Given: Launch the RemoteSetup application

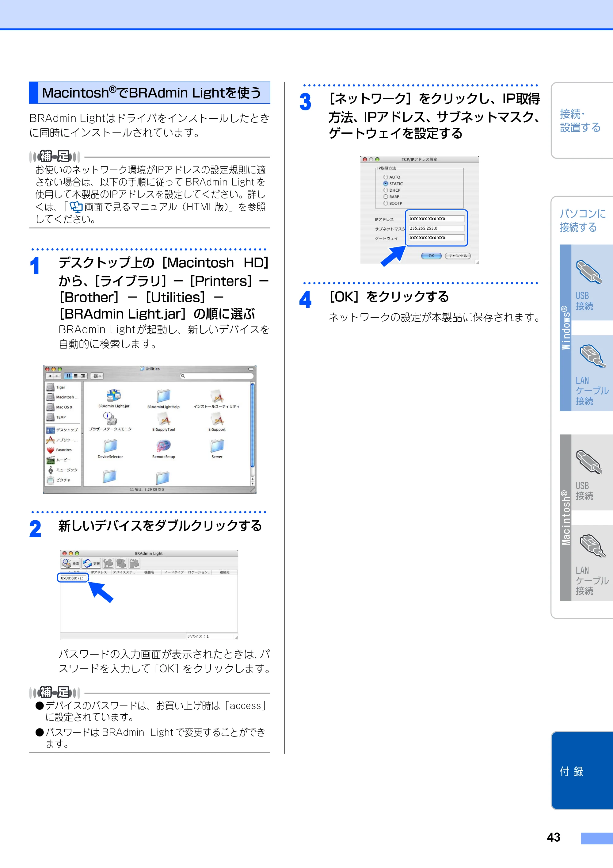Looking at the screenshot, I should click(x=164, y=449).
